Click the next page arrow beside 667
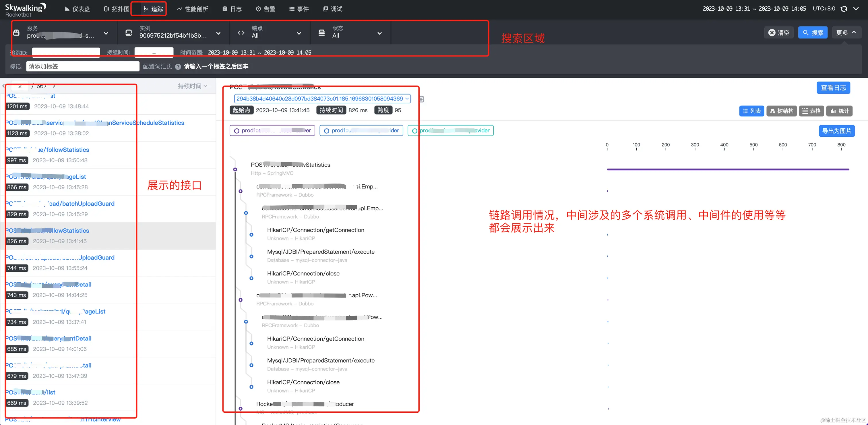The height and width of the screenshot is (425, 868). pos(54,86)
